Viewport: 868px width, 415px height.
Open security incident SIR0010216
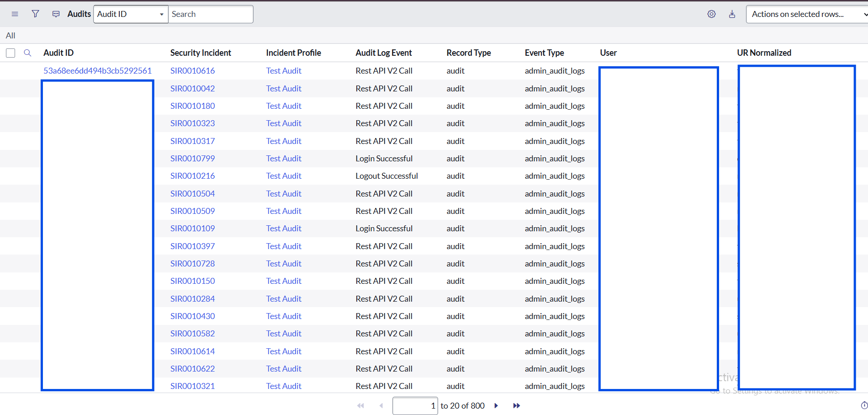click(x=192, y=176)
